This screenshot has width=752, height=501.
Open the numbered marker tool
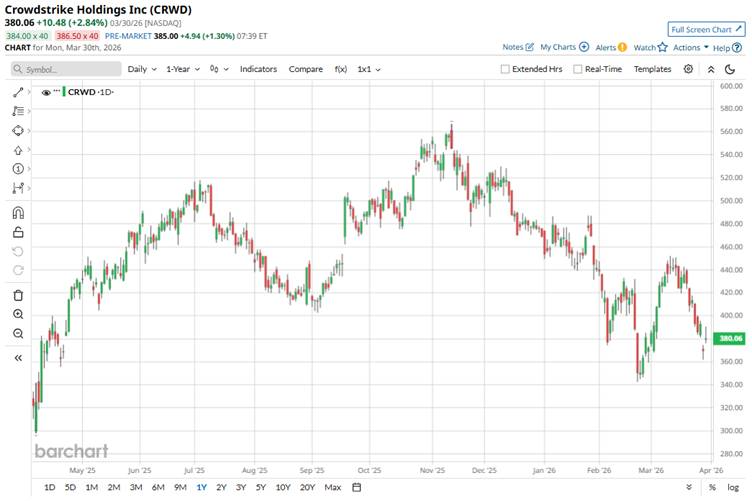click(18, 169)
